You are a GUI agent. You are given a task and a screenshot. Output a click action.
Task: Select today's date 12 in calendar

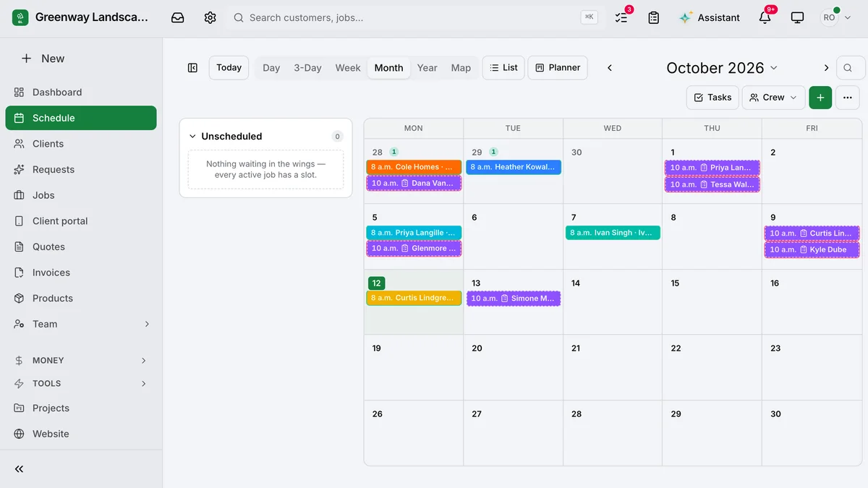376,283
